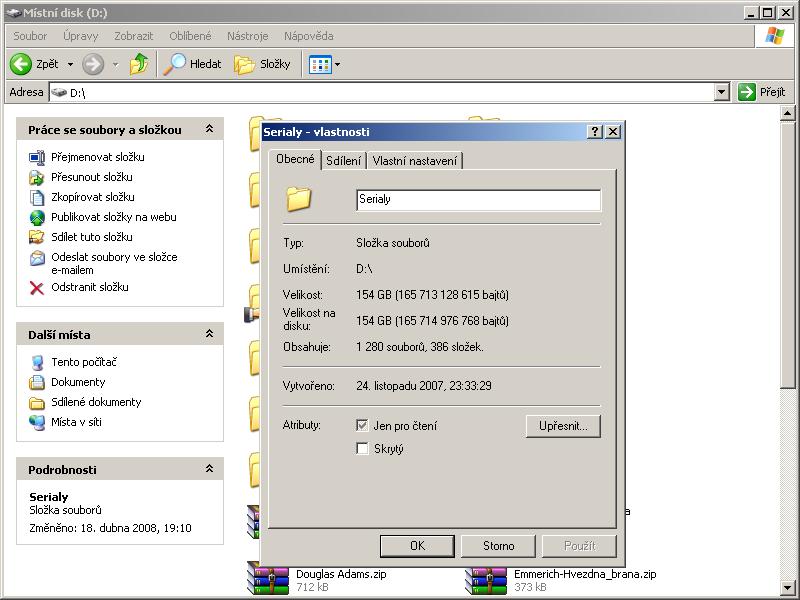Click the Přejmenovat složku icon

pyautogui.click(x=37, y=158)
